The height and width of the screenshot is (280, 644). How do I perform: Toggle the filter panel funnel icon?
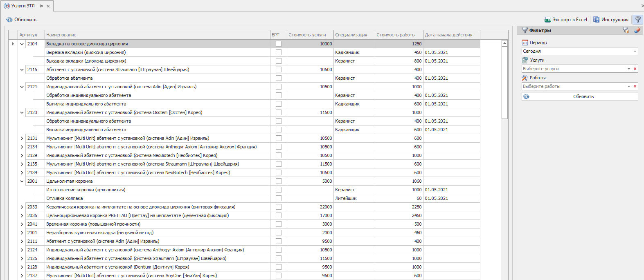click(637, 20)
